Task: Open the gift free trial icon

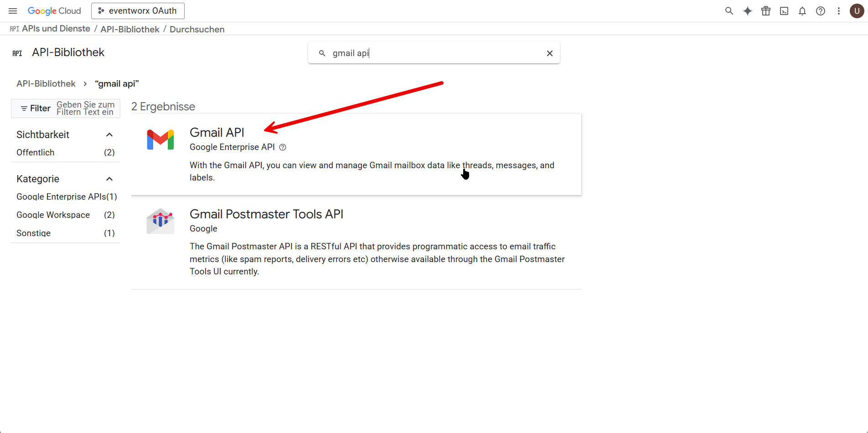Action: (766, 11)
